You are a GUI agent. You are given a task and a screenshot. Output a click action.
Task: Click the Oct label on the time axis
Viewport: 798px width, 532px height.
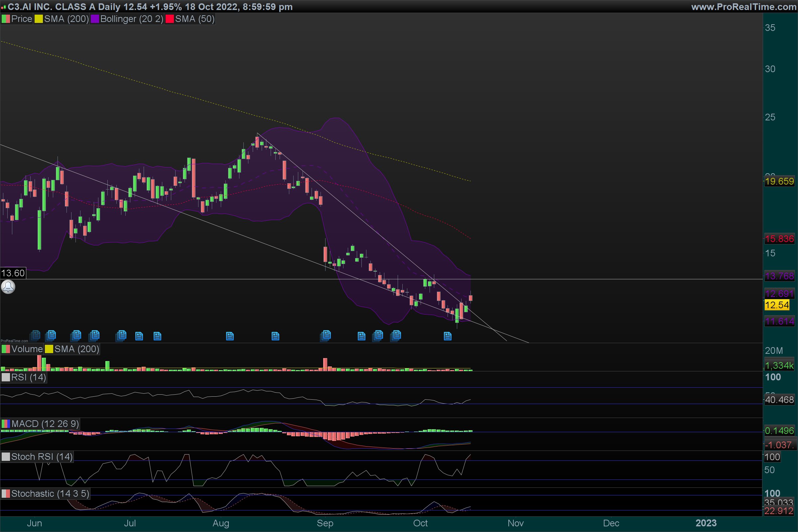420,523
